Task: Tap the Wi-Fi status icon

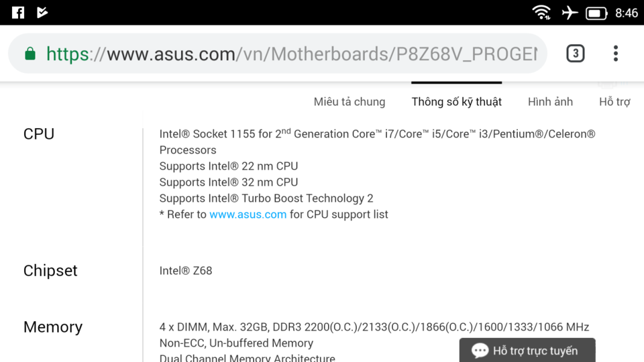Action: [541, 12]
